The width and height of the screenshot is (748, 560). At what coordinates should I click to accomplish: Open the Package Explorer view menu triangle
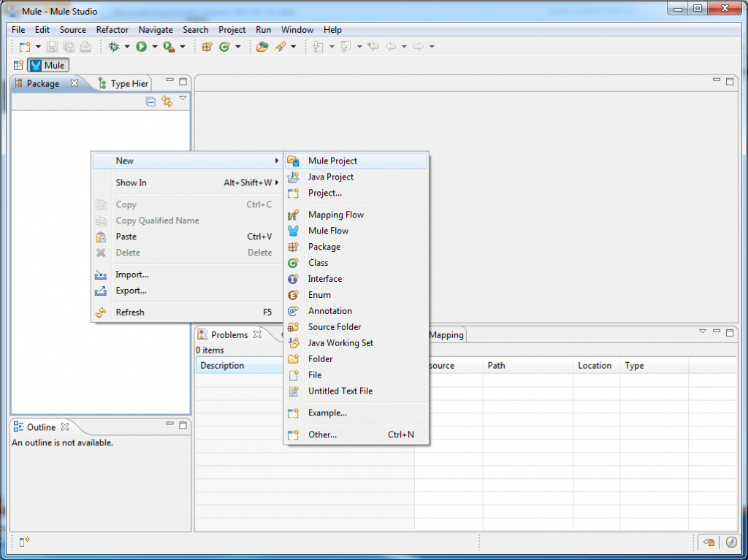coord(183,98)
